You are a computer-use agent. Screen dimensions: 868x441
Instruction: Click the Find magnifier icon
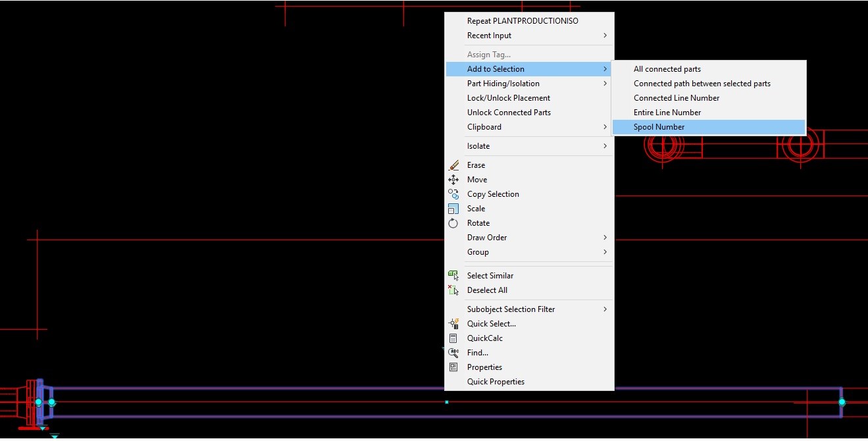453,352
